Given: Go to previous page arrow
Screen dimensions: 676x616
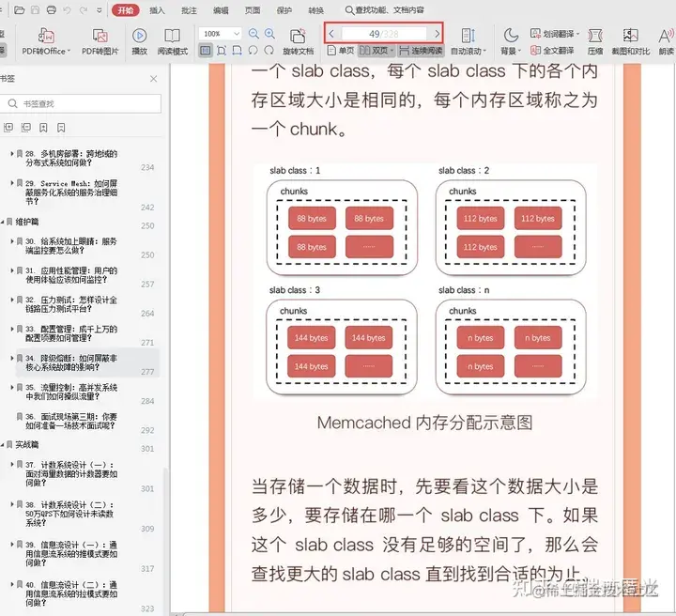Looking at the screenshot, I should (331, 34).
